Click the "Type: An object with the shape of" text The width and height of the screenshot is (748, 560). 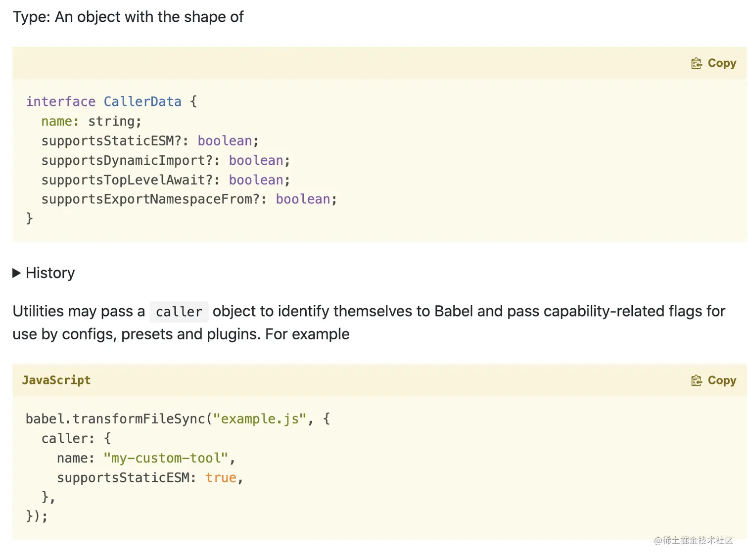coord(128,17)
